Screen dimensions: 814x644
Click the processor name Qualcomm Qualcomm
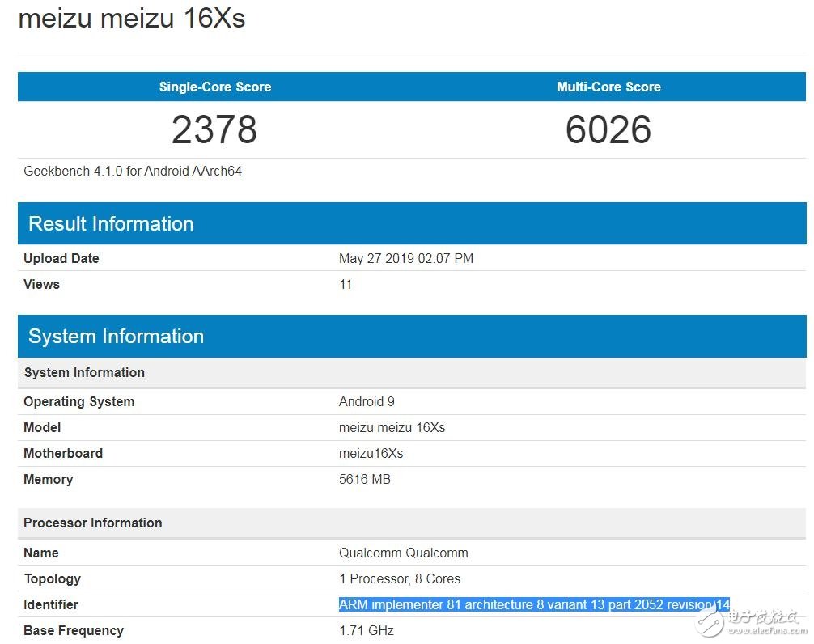point(403,553)
